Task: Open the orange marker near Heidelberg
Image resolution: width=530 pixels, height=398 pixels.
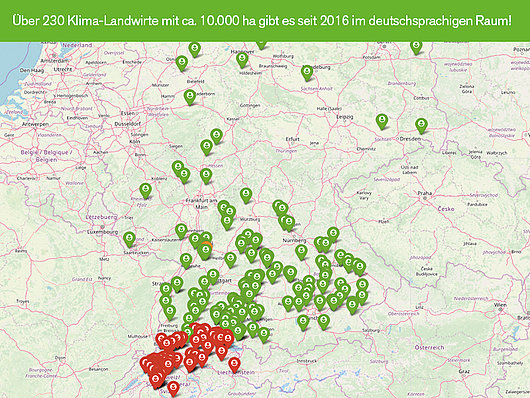Action: (x=207, y=244)
